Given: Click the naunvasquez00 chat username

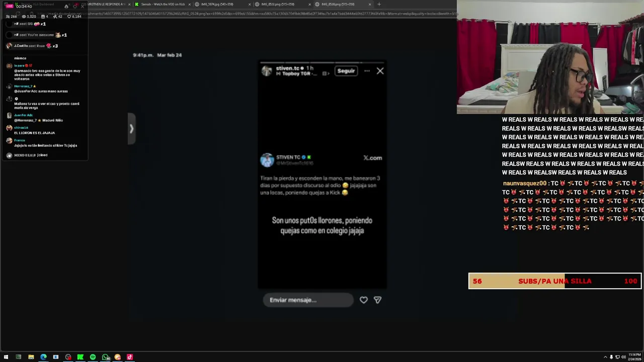Looking at the screenshot, I should [x=524, y=184].
